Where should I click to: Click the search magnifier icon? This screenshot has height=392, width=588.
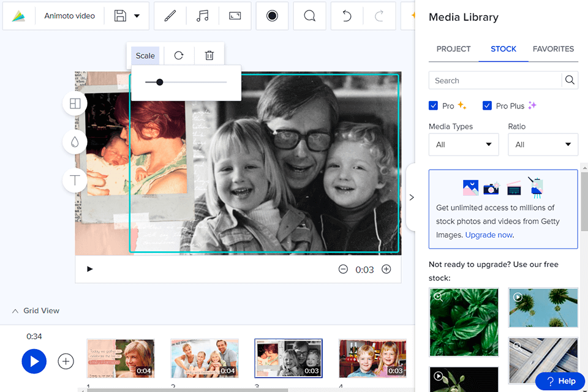click(570, 80)
